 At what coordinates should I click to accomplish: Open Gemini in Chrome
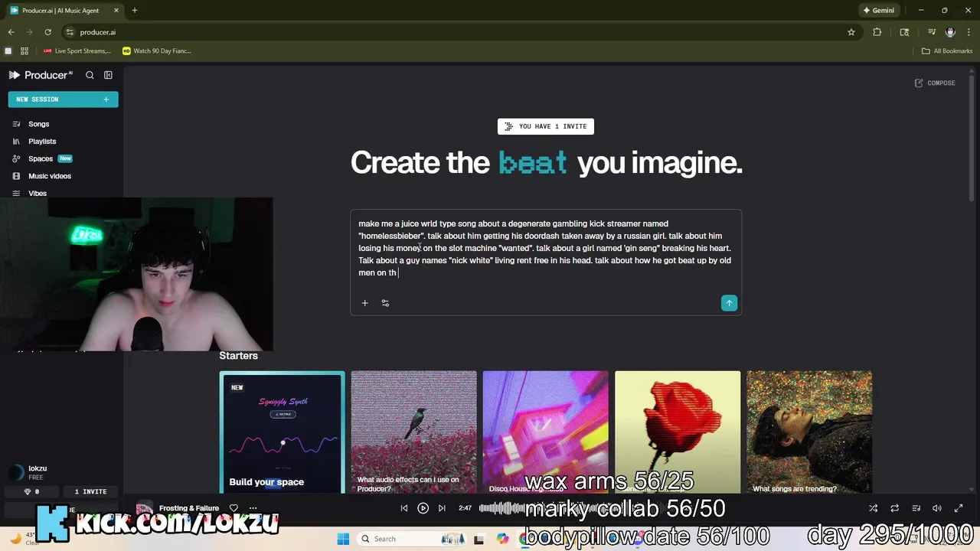[x=878, y=11]
